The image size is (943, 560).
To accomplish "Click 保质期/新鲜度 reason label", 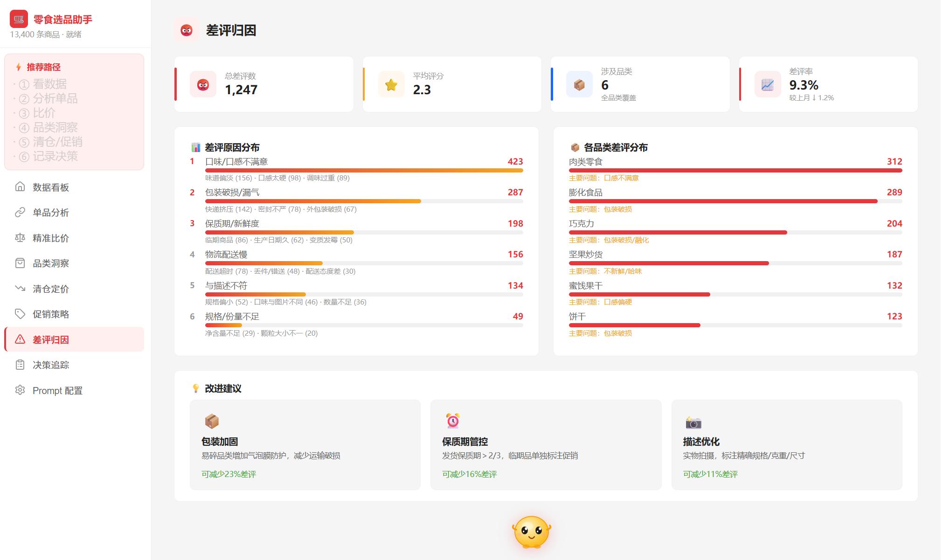I will (232, 223).
